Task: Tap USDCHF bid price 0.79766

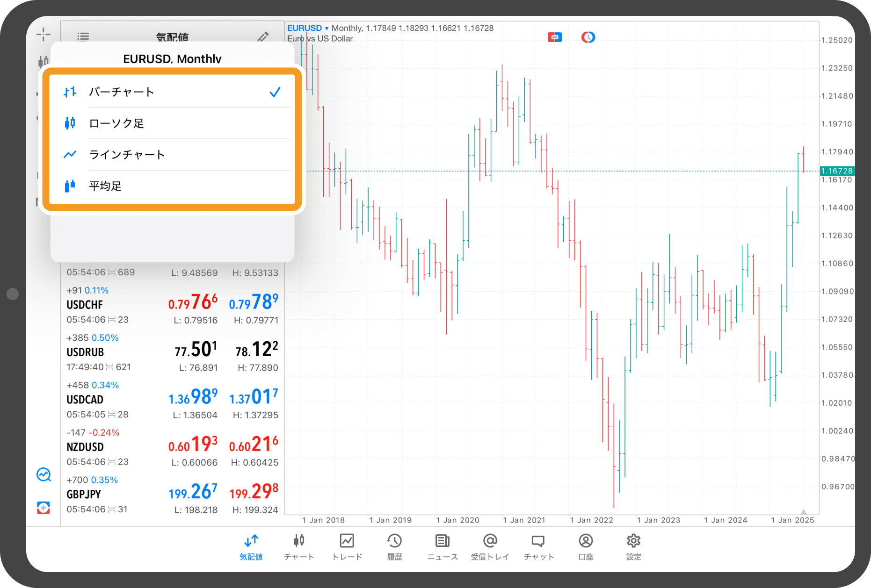Action: click(x=193, y=302)
